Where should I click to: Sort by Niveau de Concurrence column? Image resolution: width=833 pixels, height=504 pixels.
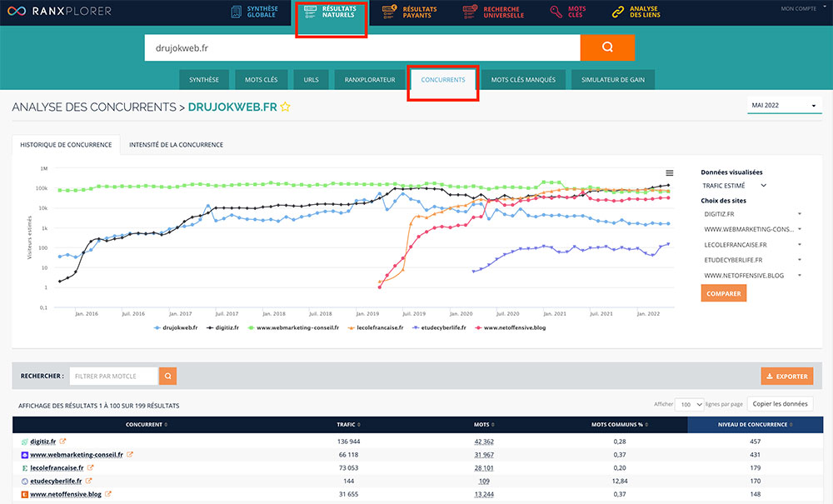pos(755,424)
